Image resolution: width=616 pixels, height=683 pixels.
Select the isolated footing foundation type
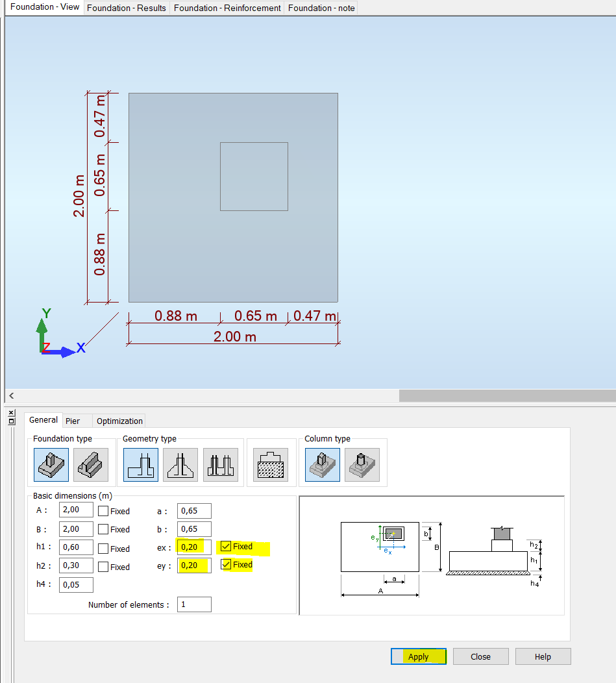(x=51, y=464)
